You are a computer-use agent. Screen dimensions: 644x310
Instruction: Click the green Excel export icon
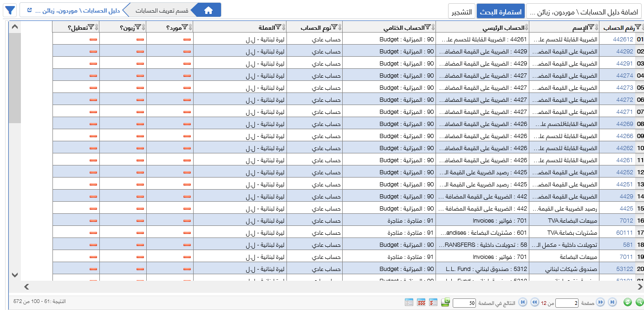444,301
